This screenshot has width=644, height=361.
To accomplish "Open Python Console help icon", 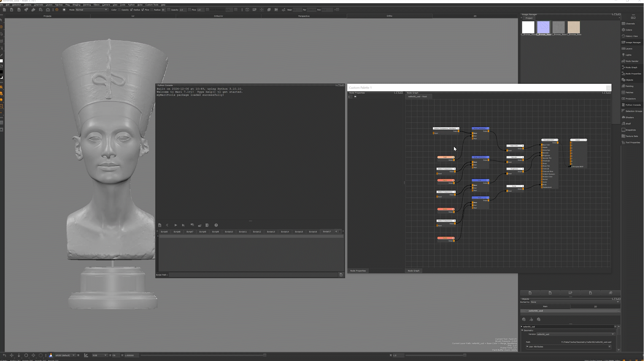I will [216, 225].
